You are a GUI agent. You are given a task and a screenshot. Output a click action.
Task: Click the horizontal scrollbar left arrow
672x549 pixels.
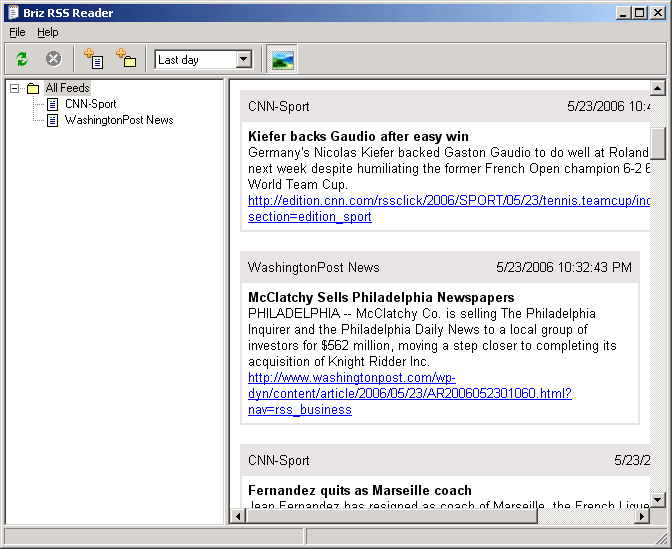238,516
